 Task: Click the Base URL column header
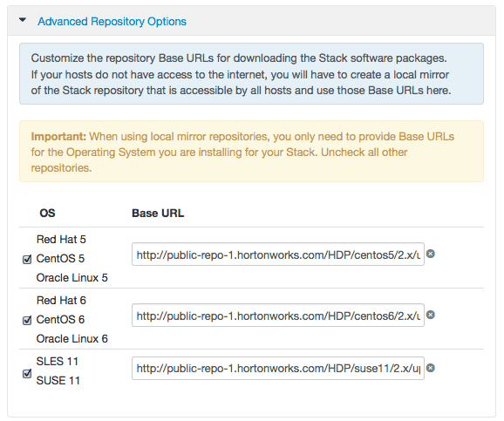point(158,213)
